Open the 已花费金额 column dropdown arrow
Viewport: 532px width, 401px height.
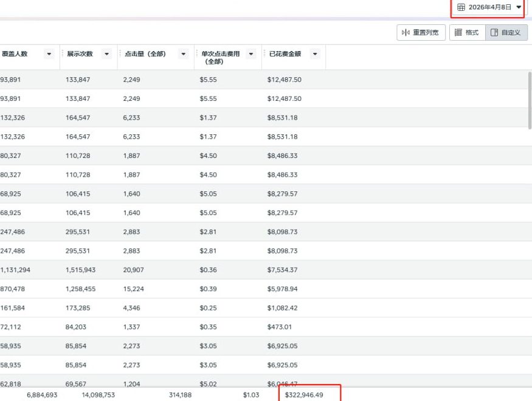pos(315,54)
